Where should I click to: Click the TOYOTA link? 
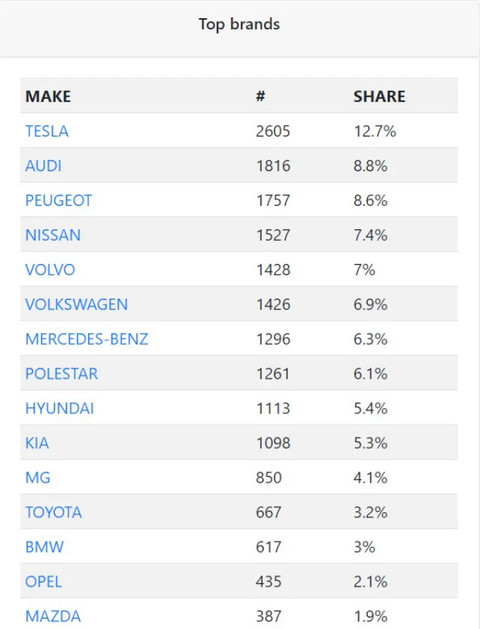(53, 512)
